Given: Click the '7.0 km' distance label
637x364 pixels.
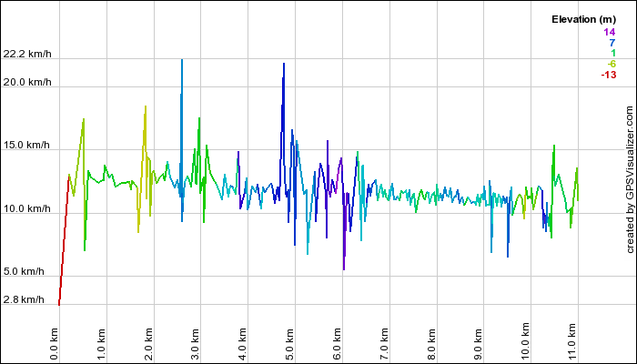Looking at the screenshot, I should pyautogui.click(x=384, y=344).
